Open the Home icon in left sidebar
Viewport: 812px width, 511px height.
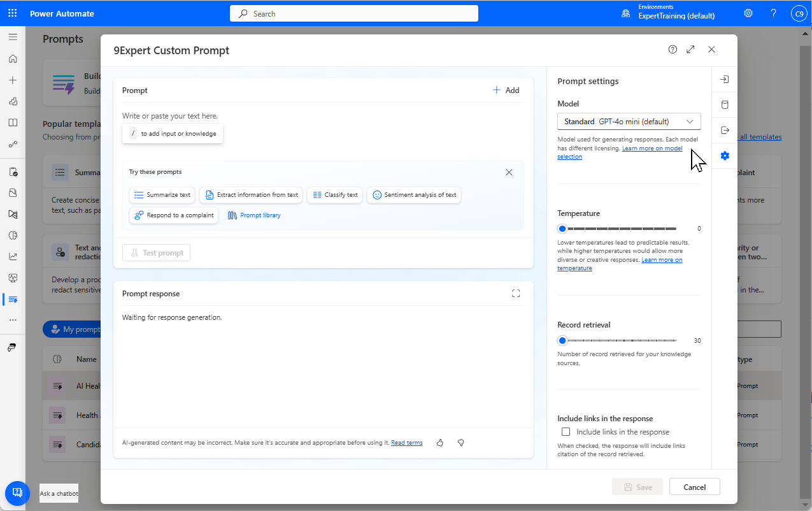click(x=13, y=59)
